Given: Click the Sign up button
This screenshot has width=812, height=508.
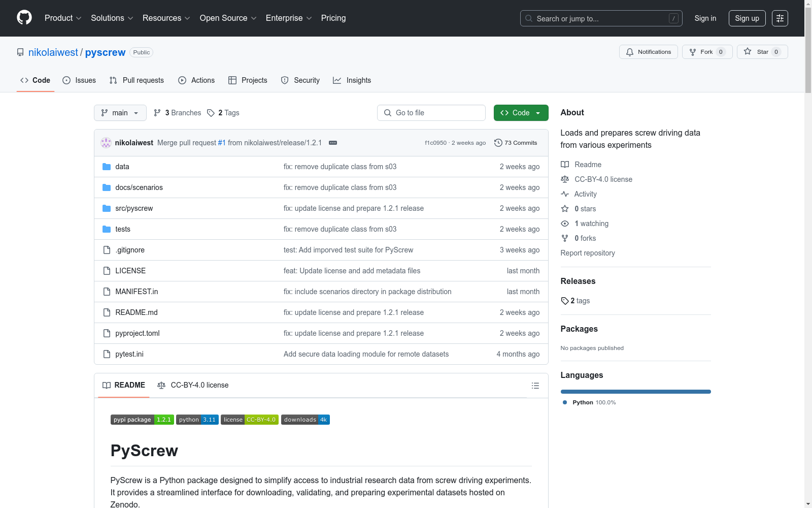Looking at the screenshot, I should (747, 18).
